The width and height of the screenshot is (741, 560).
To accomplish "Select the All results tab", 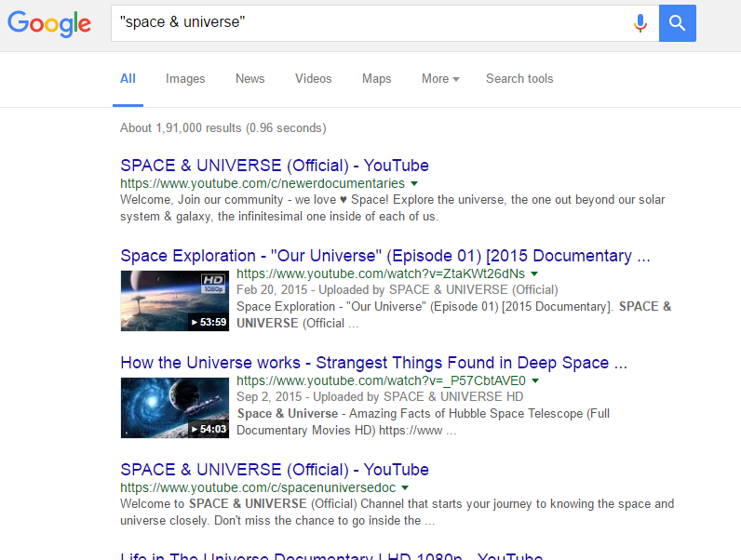I will [128, 78].
